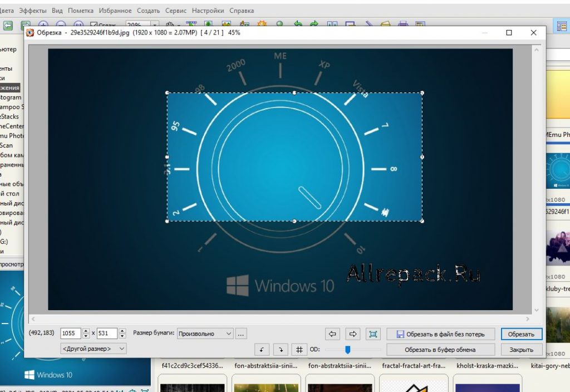The height and width of the screenshot is (392, 570).
Task: Increase crop width with the up stepper
Action: pos(86,331)
